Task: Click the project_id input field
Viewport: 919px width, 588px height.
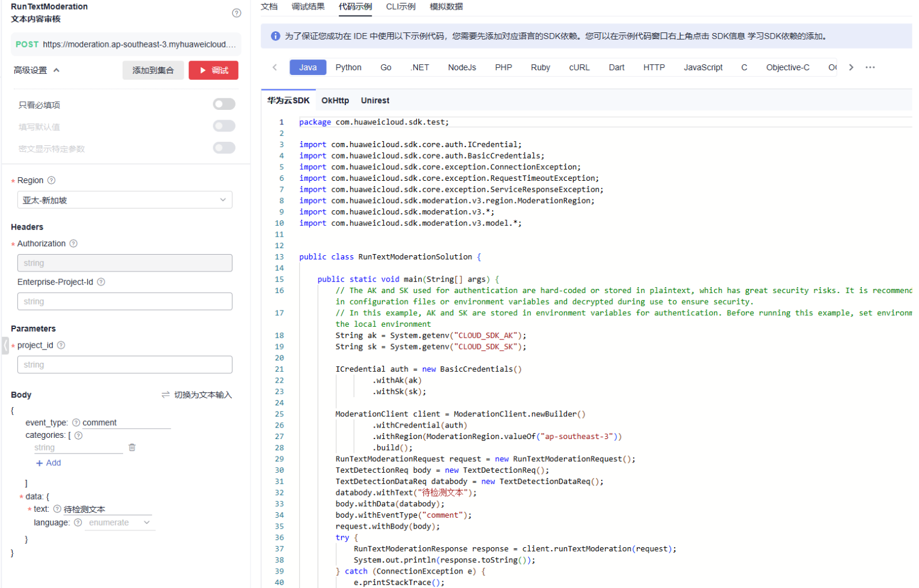Action: tap(125, 365)
